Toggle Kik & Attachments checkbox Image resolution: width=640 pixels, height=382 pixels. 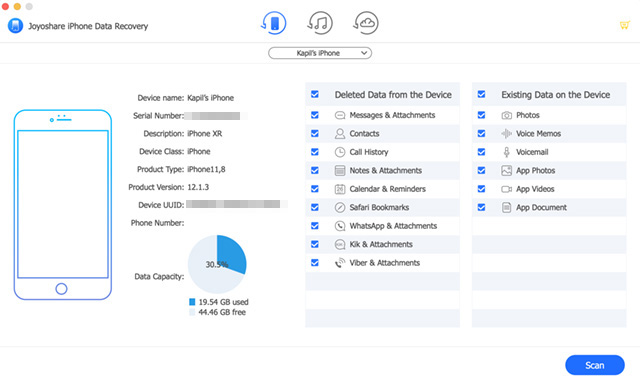pos(315,244)
